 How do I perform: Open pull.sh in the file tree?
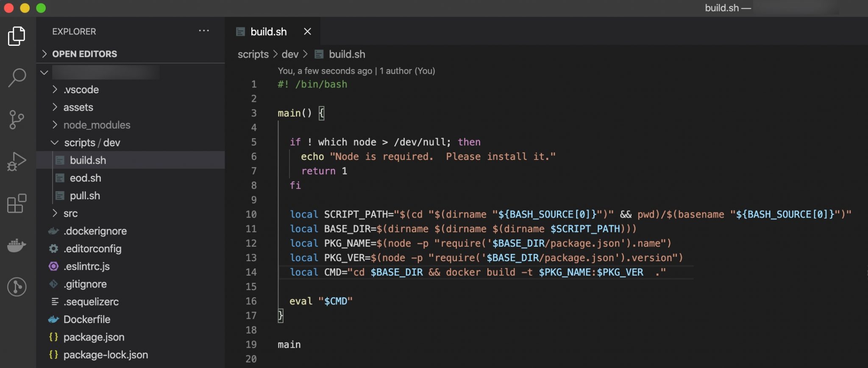click(x=131, y=196)
